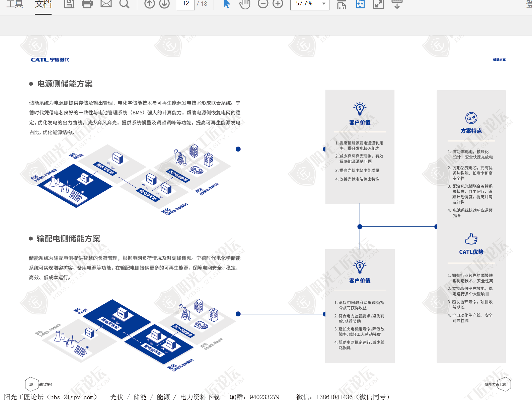The width and height of the screenshot is (532, 400).
Task: Select the arrow selection tool
Action: pos(227,4)
